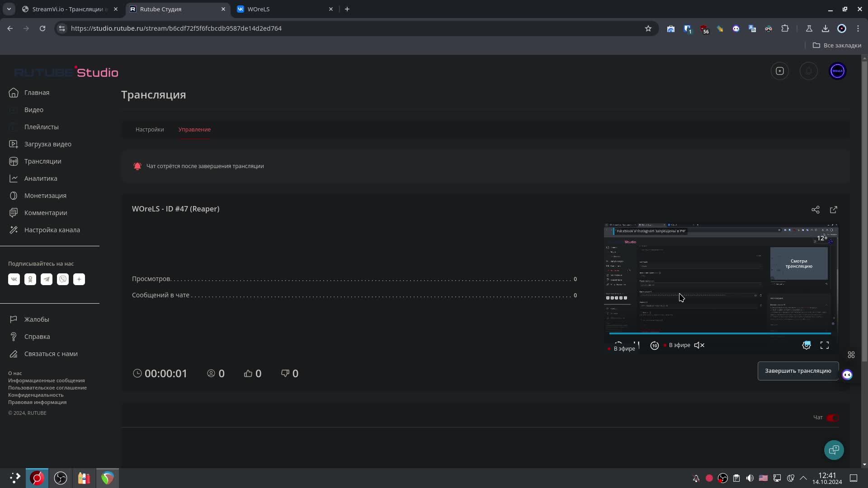Bookmark this page with star icon

click(648, 28)
